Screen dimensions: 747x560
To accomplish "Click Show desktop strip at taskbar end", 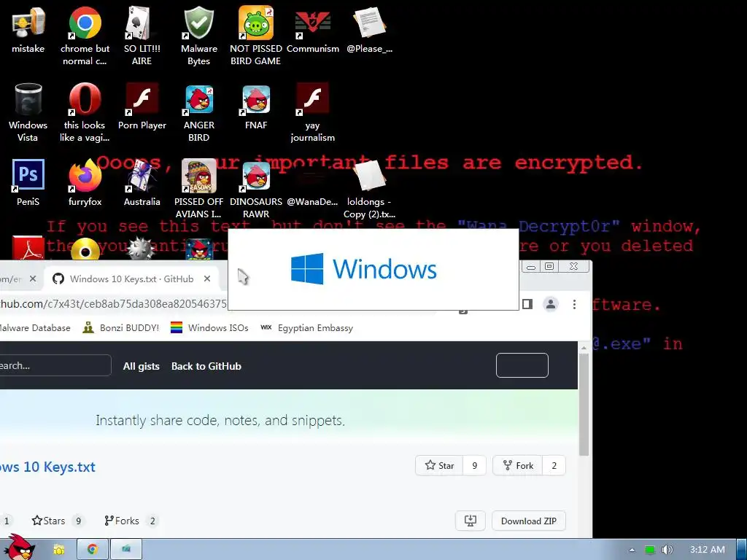I will point(742,550).
